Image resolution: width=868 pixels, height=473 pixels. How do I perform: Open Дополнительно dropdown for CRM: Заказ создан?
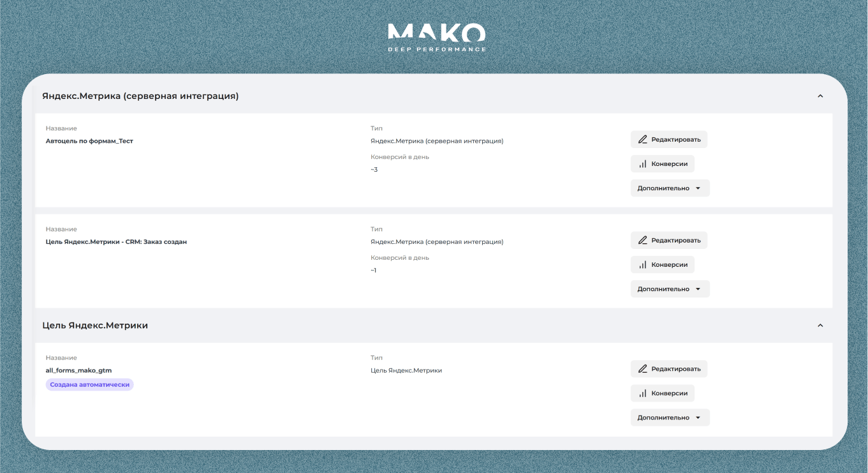(x=670, y=289)
